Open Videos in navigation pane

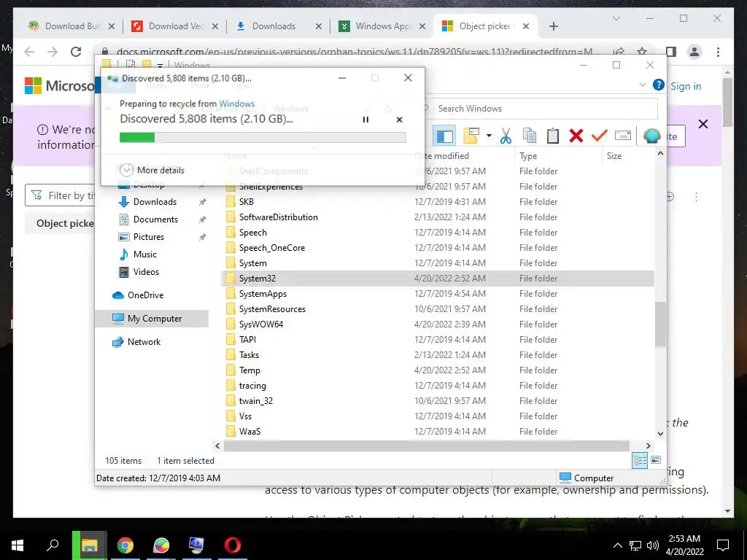pyautogui.click(x=146, y=272)
